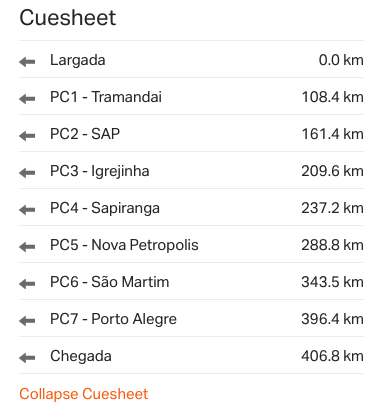The image size is (380, 414).
Task: Click the Chegada cue label
Action: 81,356
